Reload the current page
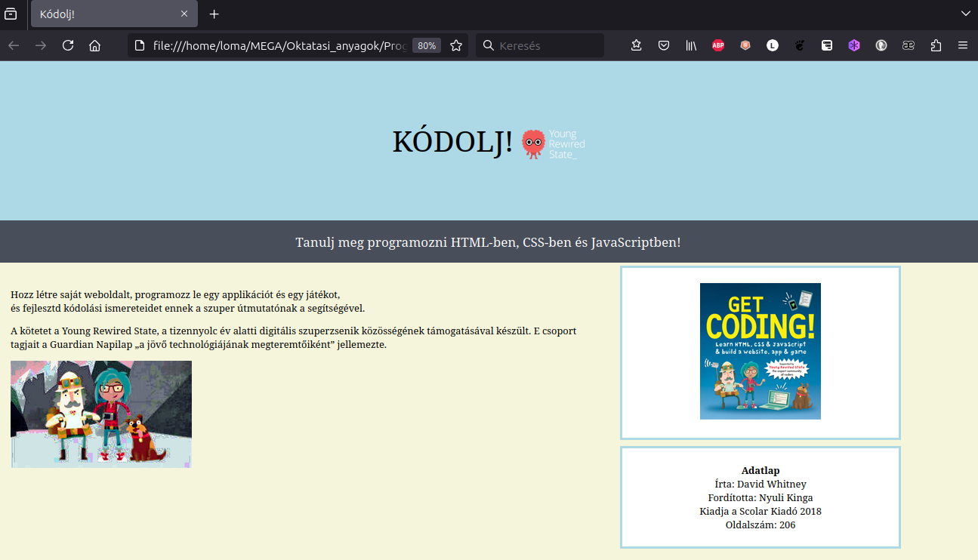 (x=68, y=45)
